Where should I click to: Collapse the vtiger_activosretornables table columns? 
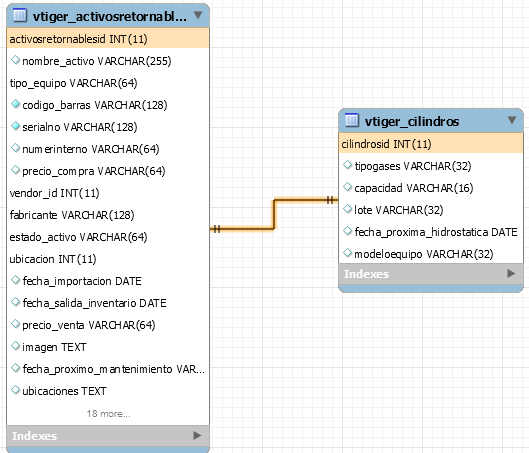(198, 15)
